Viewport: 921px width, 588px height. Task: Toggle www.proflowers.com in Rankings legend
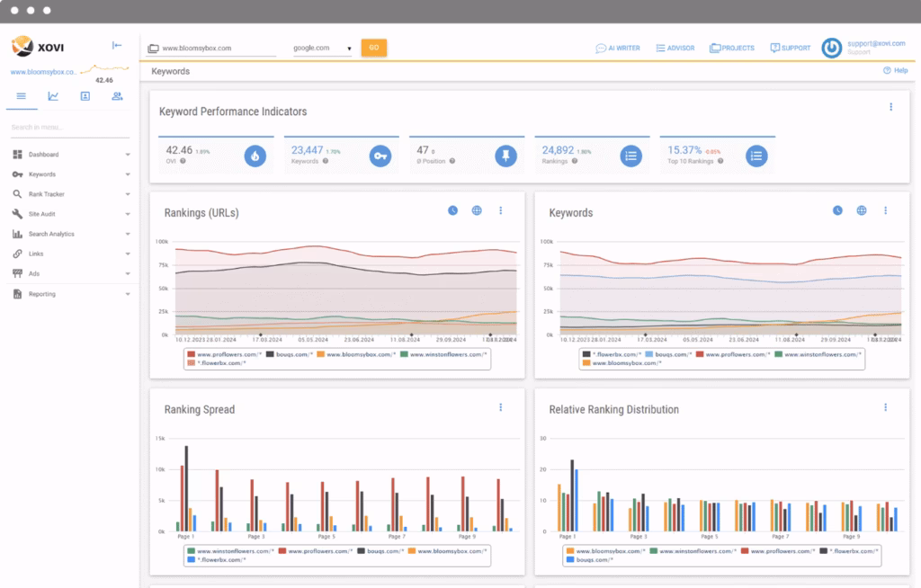[x=215, y=355]
